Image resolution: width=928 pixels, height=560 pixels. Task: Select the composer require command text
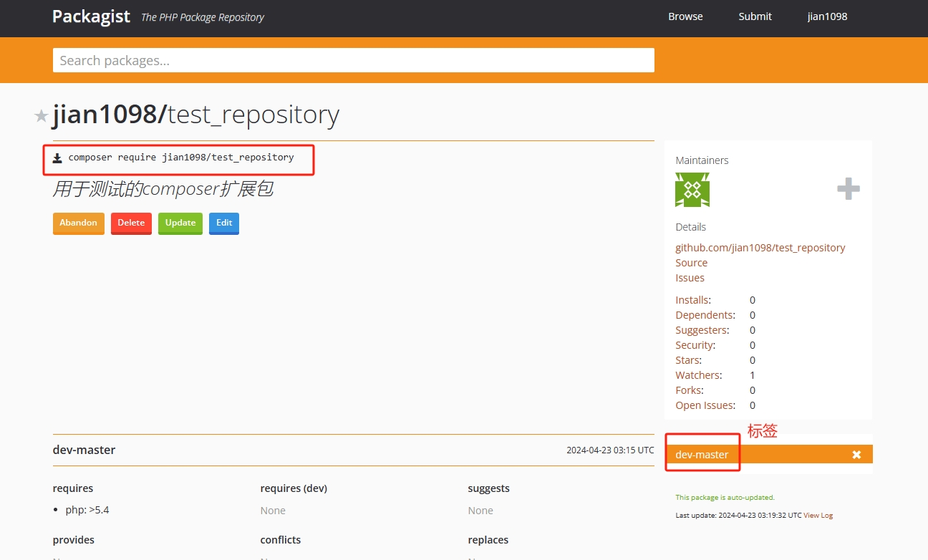[181, 157]
